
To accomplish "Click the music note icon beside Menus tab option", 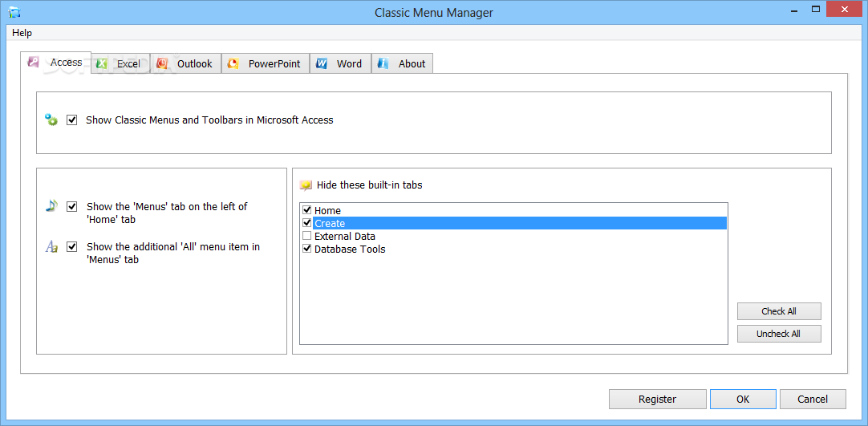I will pyautogui.click(x=51, y=206).
